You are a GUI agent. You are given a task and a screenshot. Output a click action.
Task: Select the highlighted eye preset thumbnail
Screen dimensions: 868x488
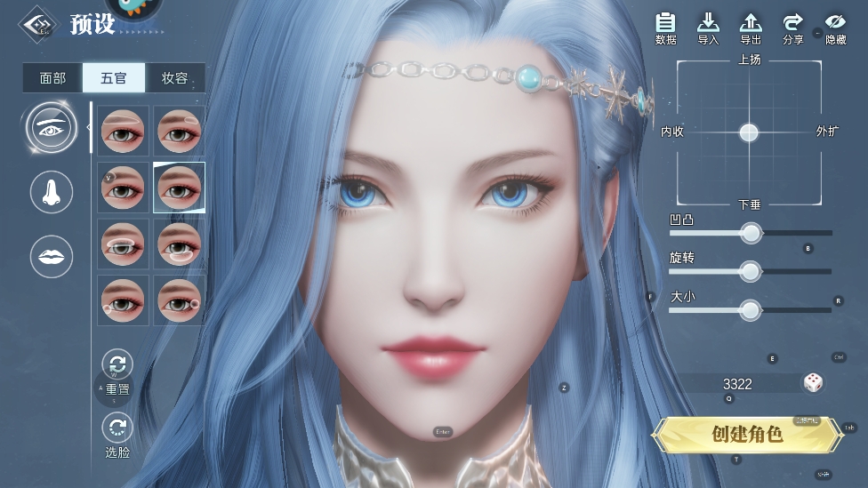179,187
